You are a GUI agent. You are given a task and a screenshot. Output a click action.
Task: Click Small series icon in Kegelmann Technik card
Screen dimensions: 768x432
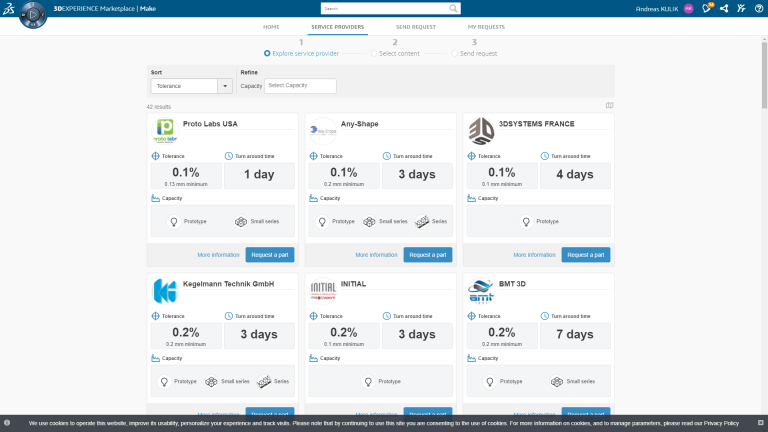[211, 382]
